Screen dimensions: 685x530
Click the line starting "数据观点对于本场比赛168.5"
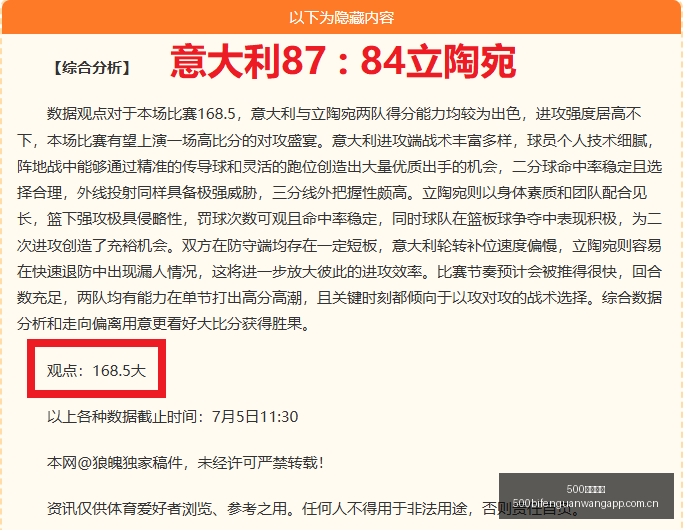pos(344,114)
